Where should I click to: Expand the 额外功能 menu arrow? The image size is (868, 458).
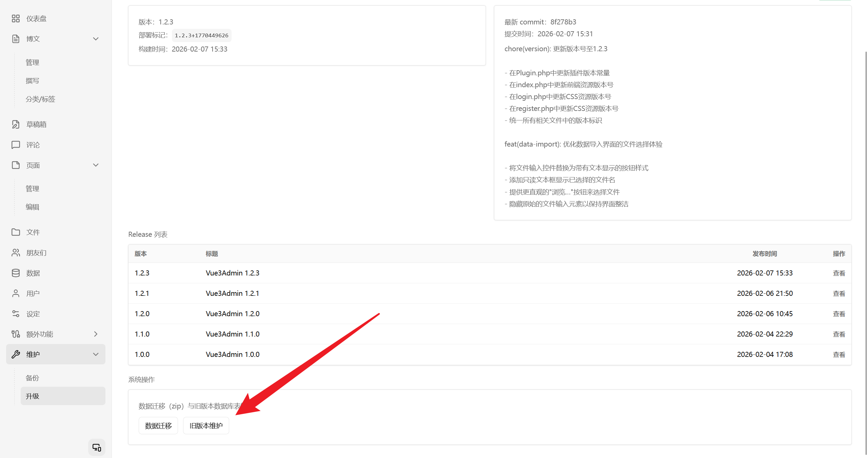(x=96, y=334)
